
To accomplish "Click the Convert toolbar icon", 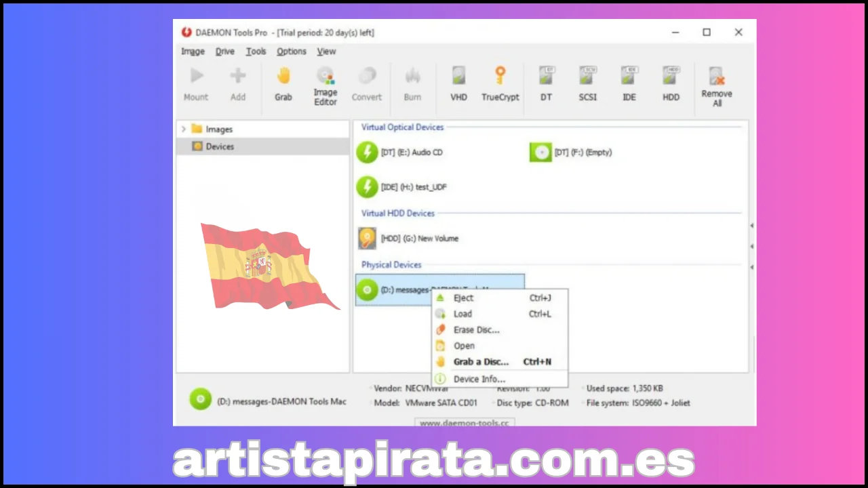I will (367, 84).
